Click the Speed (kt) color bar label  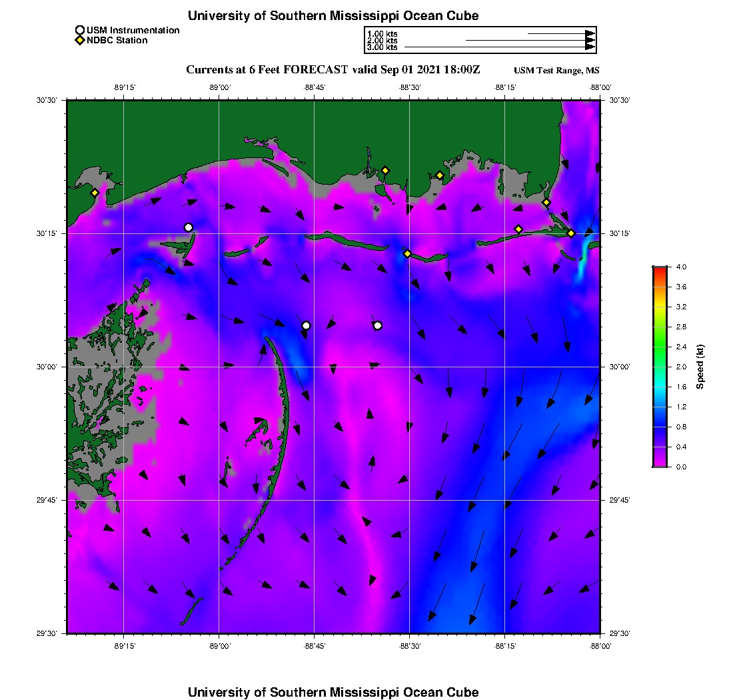700,367
